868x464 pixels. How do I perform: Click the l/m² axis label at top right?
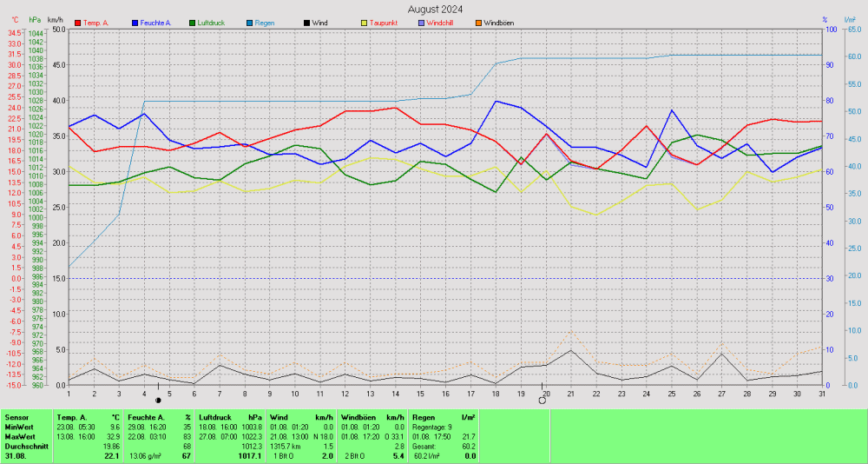pos(854,19)
